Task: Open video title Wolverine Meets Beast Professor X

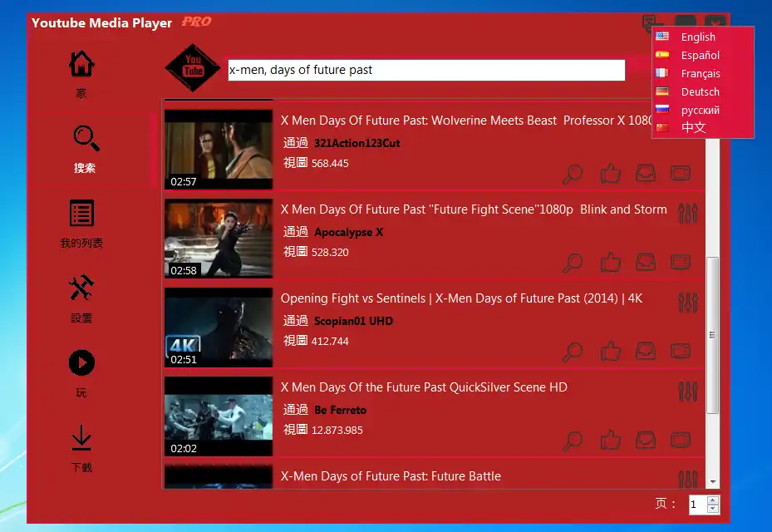Action: 465,121
